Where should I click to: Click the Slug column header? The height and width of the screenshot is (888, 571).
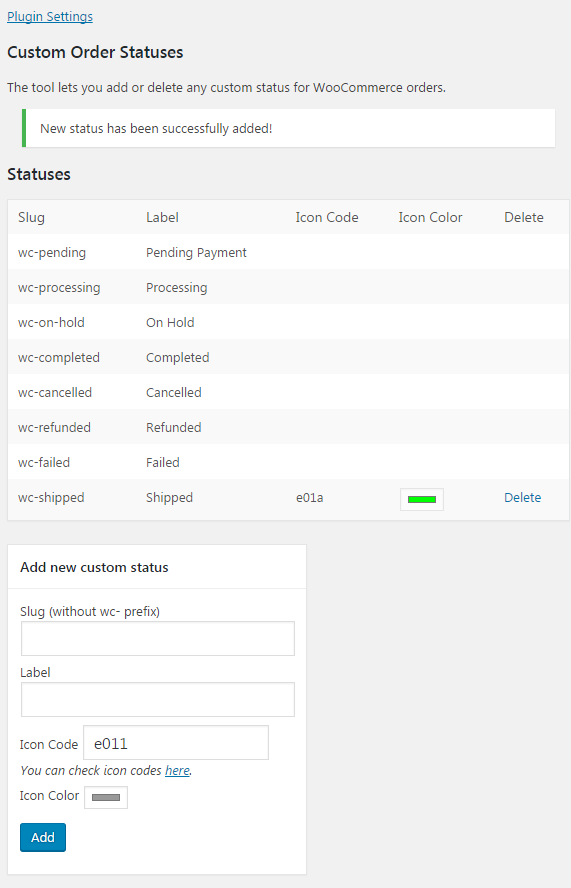(x=31, y=217)
